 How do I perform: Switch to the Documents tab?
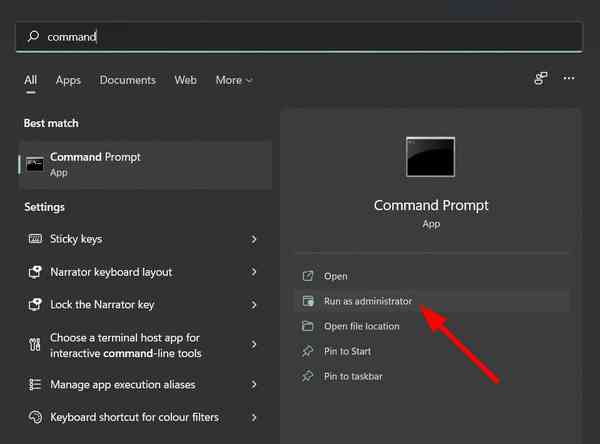pos(127,80)
